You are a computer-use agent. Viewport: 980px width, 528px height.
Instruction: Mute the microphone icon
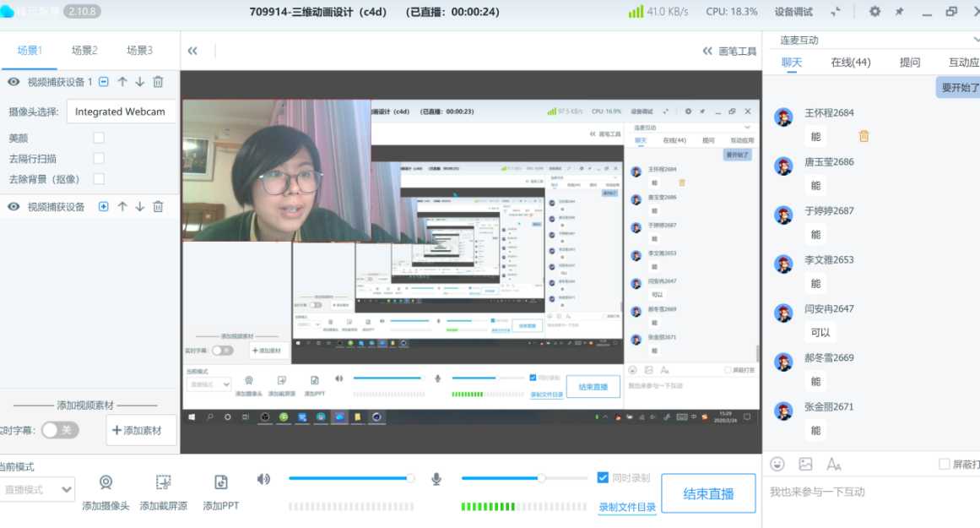pyautogui.click(x=436, y=479)
